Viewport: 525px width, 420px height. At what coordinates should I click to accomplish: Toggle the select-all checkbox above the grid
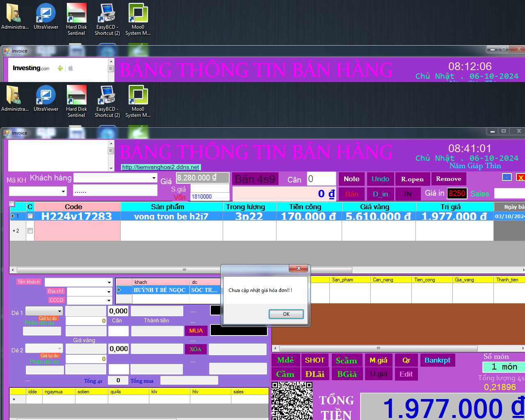pyautogui.click(x=12, y=204)
